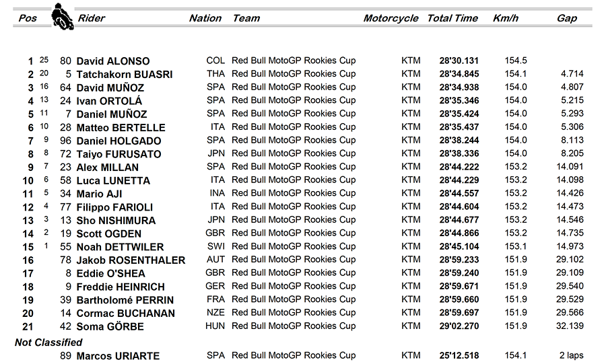
Task: Click the Gap column header
Action: tap(567, 18)
